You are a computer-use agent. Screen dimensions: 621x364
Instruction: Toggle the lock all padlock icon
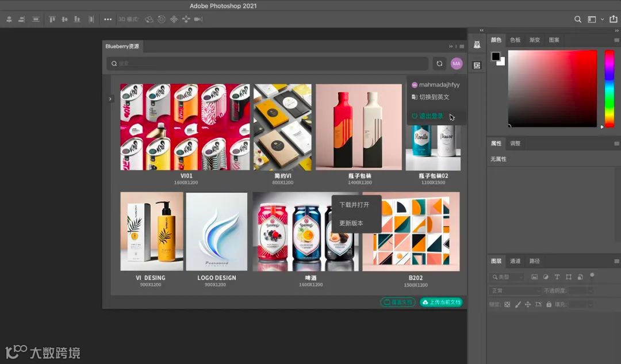(549, 304)
